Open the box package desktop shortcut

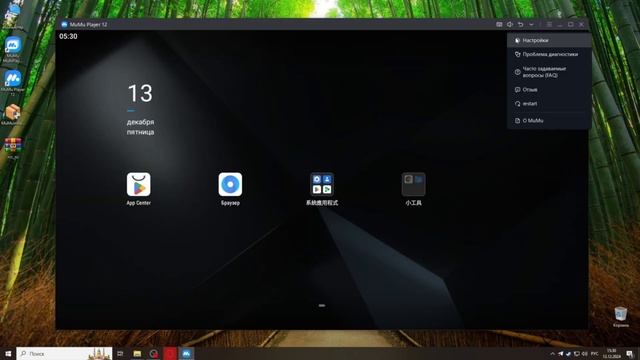click(x=13, y=115)
